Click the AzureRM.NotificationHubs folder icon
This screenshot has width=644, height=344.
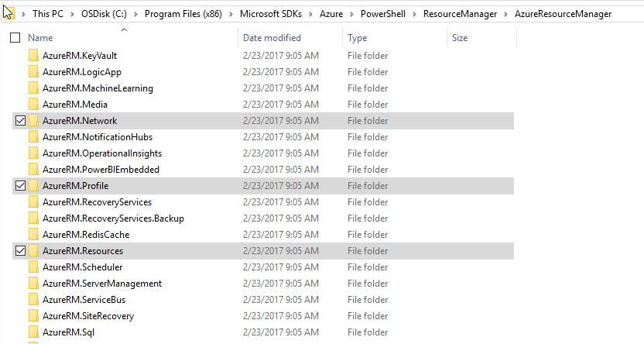coord(33,137)
